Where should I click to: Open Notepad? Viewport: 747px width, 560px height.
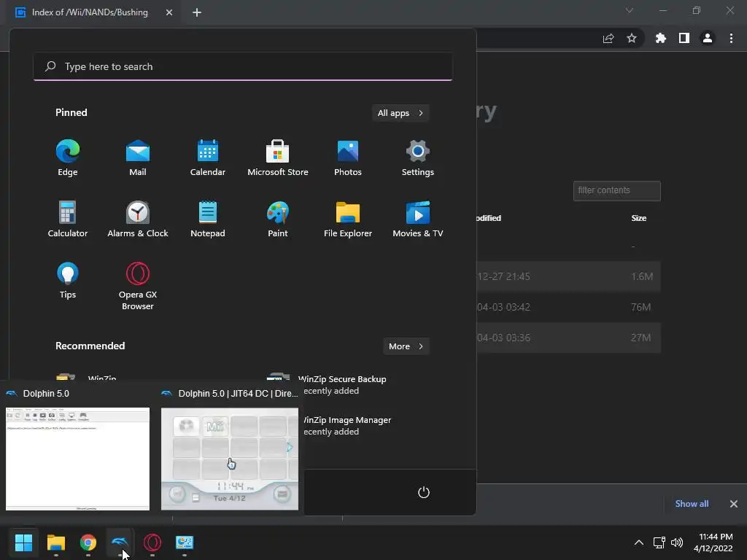[x=208, y=219]
